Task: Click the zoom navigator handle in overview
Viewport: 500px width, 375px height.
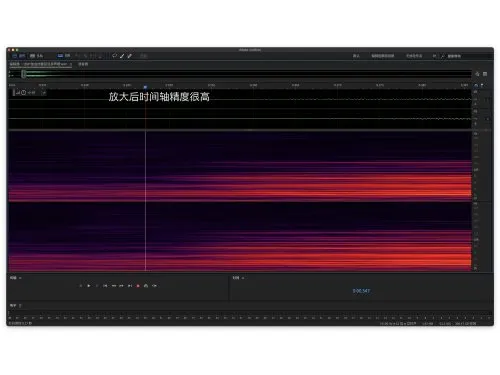Action: pyautogui.click(x=24, y=74)
